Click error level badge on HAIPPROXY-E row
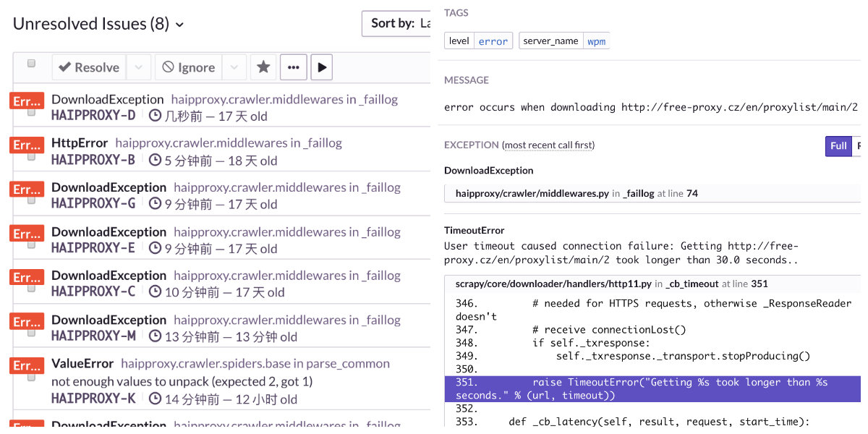This screenshot has width=868, height=434. 27,233
